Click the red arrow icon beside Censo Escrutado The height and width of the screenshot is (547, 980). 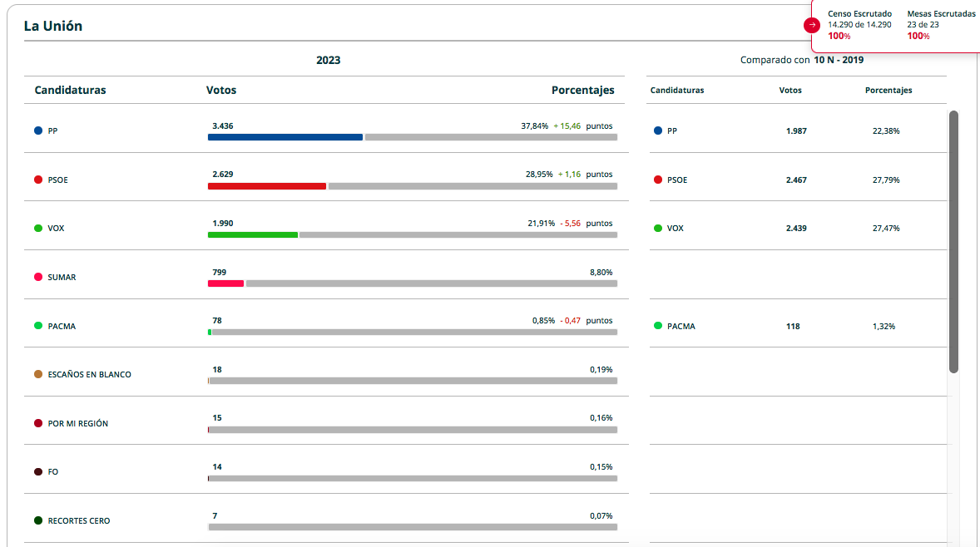point(812,25)
